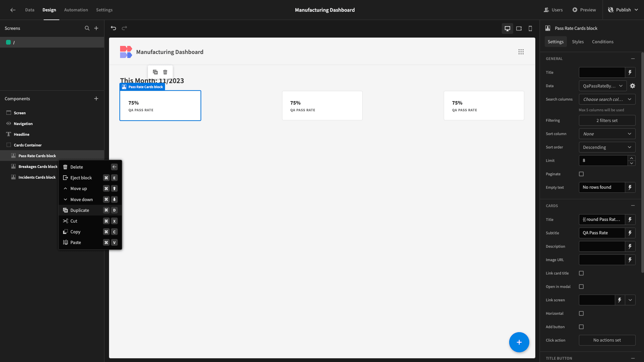Choose Eject block in the context menu
The width and height of the screenshot is (644, 362).
(x=90, y=178)
